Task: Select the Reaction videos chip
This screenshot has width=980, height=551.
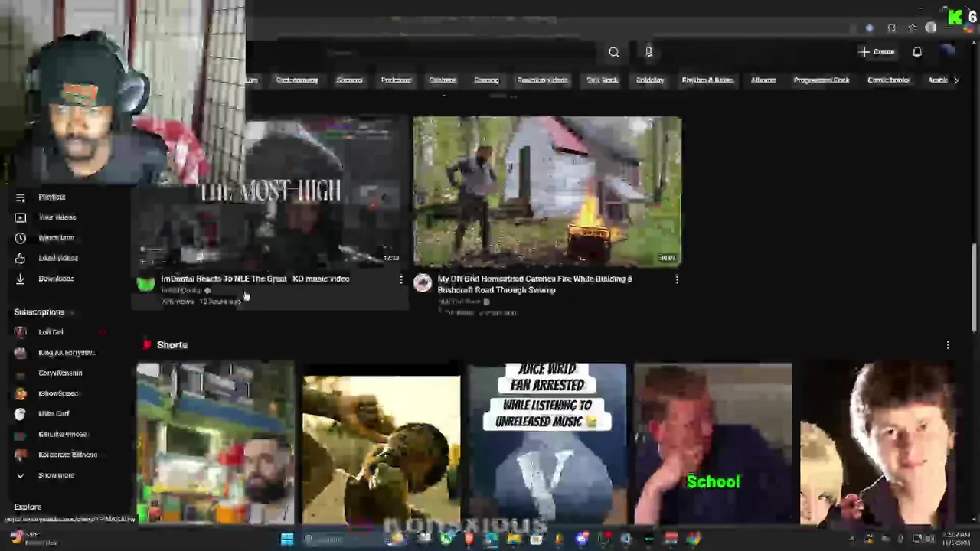Action: 542,80
